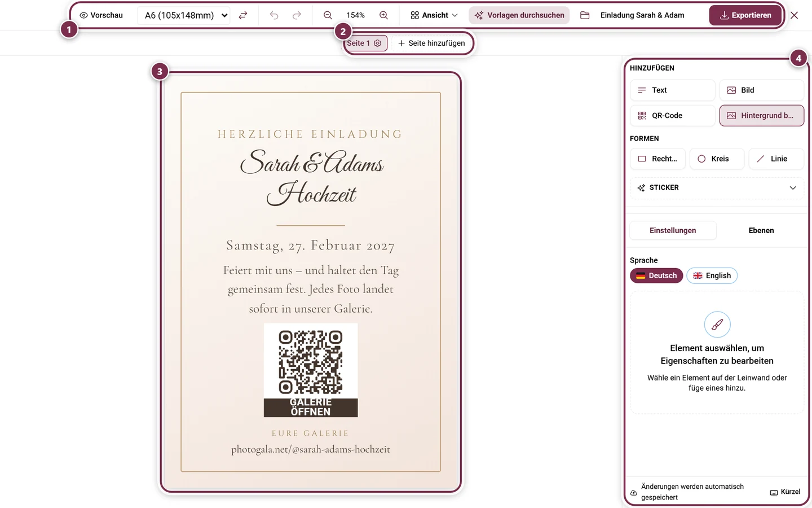
Task: Click the 154% zoom level value
Action: tap(355, 15)
